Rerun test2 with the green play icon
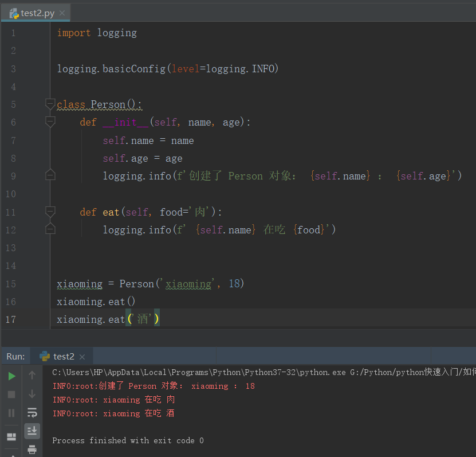The height and width of the screenshot is (457, 476). coord(11,376)
